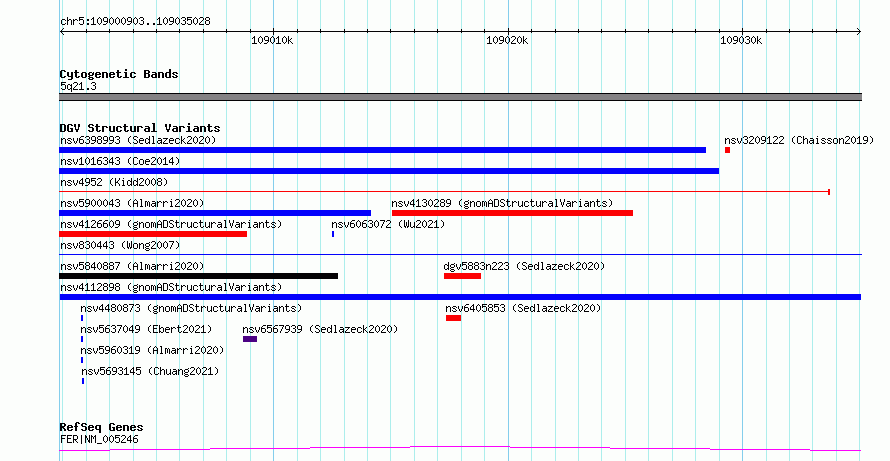Click the ruler's right end arrow
Screen dimensions: 890x461
pyautogui.click(x=859, y=31)
